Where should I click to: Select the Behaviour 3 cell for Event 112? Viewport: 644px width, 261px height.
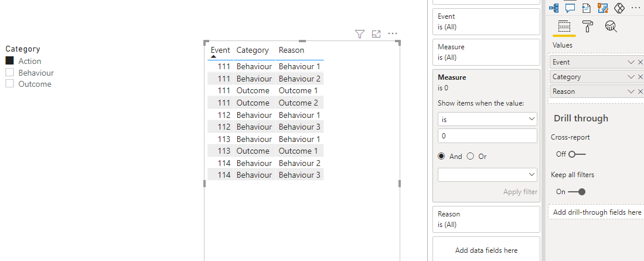click(299, 127)
